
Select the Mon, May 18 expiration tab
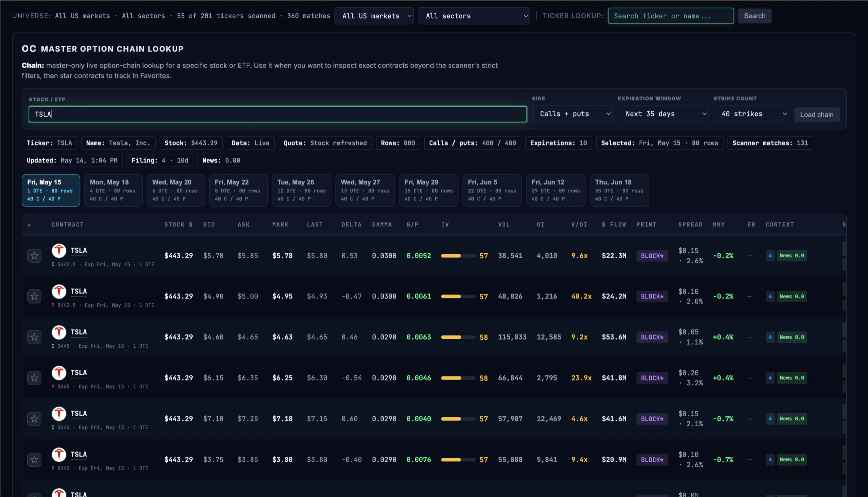[x=113, y=191]
